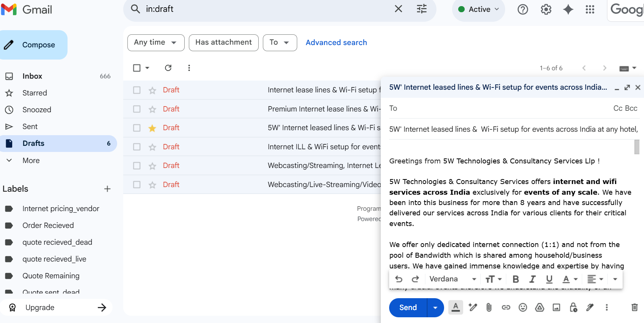Toggle italic formatting

click(x=533, y=279)
